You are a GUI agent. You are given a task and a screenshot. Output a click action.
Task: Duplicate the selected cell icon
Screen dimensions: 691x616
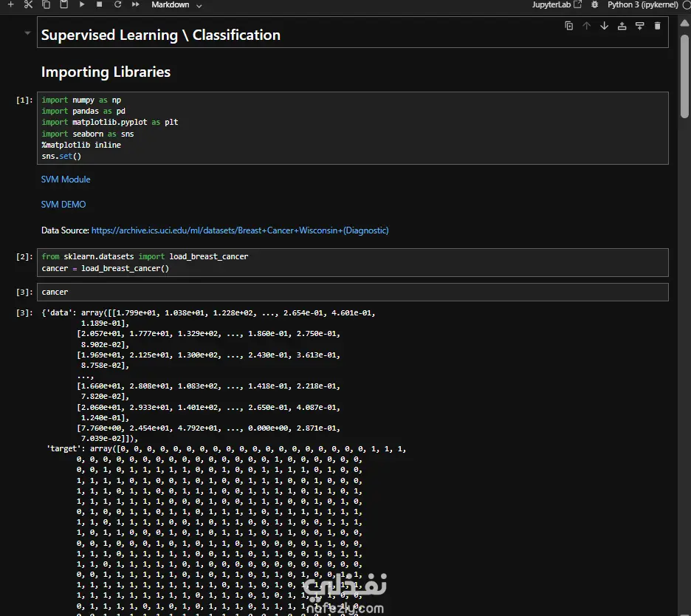coord(569,26)
